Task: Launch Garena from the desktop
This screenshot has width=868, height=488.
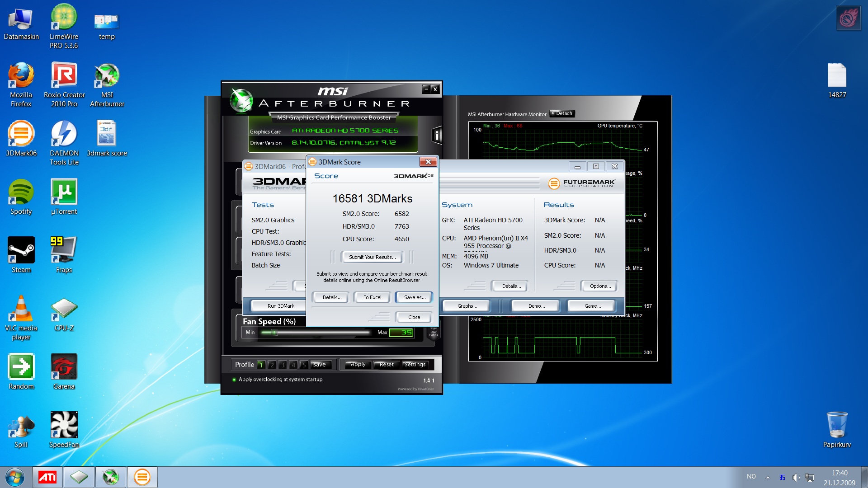Action: click(64, 371)
